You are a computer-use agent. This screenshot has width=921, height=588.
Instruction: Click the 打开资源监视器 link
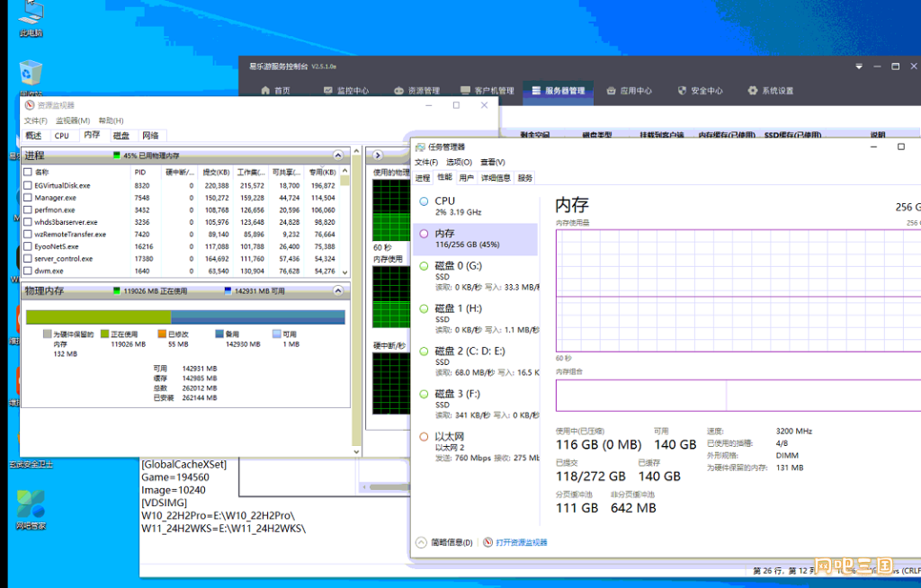[522, 543]
